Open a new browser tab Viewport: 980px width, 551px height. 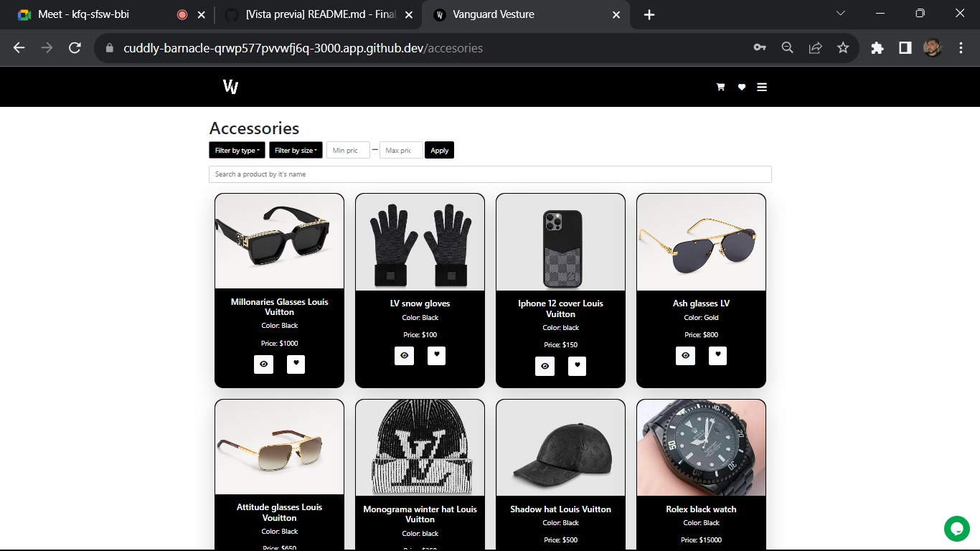(x=649, y=14)
